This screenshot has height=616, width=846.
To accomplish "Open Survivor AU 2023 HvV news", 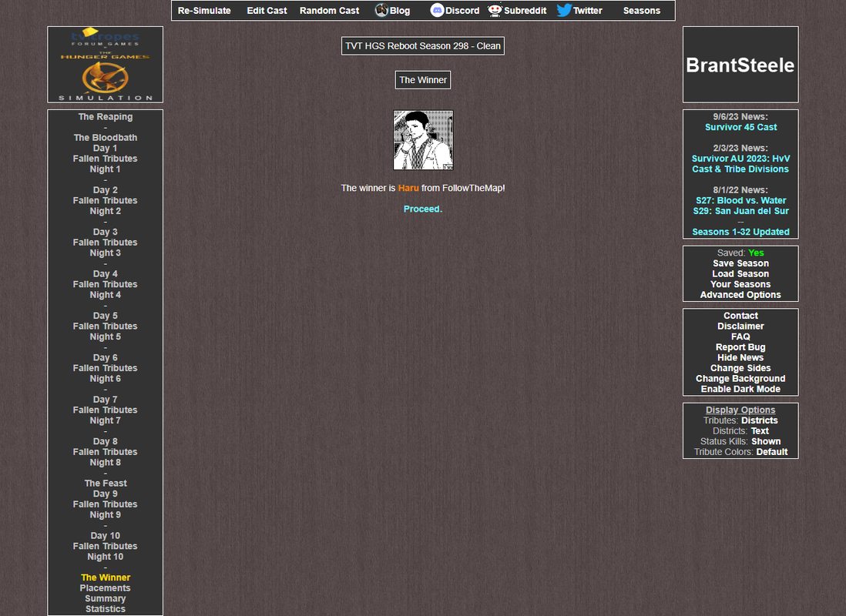I will click(x=740, y=164).
